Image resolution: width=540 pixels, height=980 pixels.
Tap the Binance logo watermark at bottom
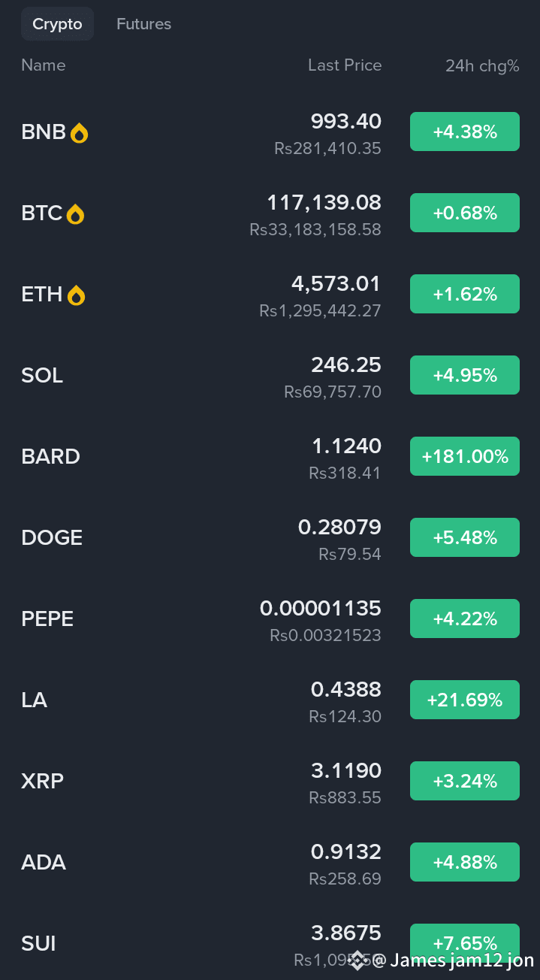click(359, 960)
